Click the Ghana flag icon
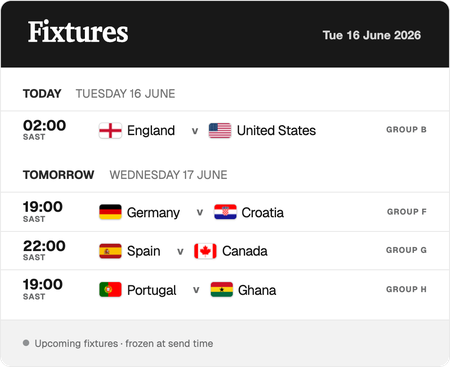Viewport: 450px width, 367px height. (x=222, y=290)
